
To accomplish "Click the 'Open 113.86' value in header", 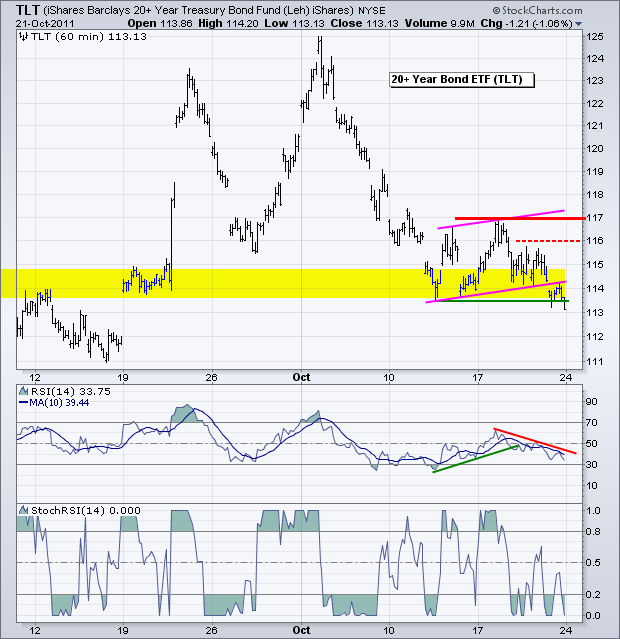I will point(160,24).
